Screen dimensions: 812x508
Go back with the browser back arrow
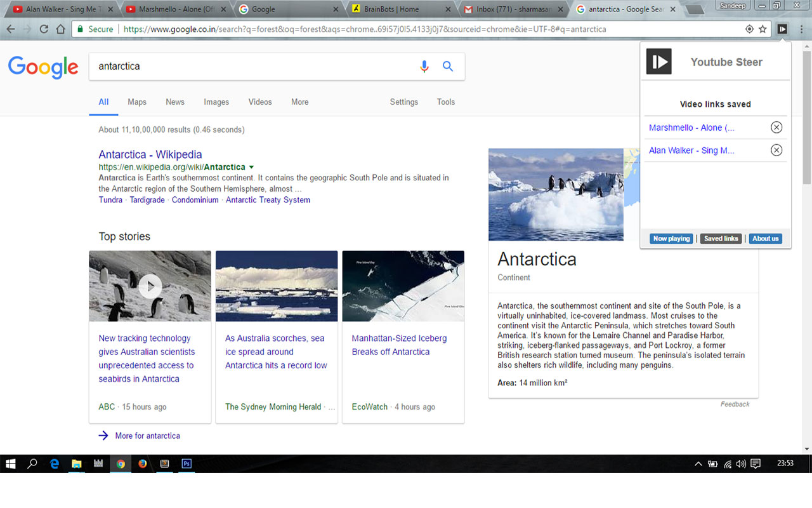[11, 29]
